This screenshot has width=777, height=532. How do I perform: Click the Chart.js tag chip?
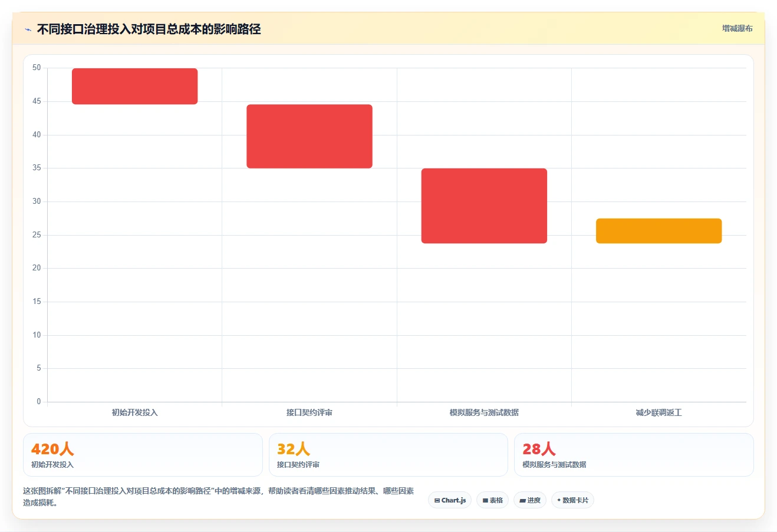(450, 500)
